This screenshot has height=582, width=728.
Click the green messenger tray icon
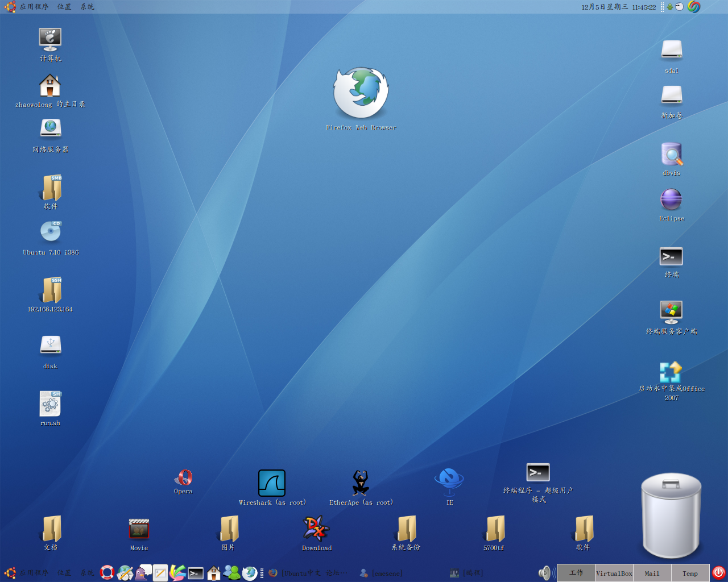671,7
